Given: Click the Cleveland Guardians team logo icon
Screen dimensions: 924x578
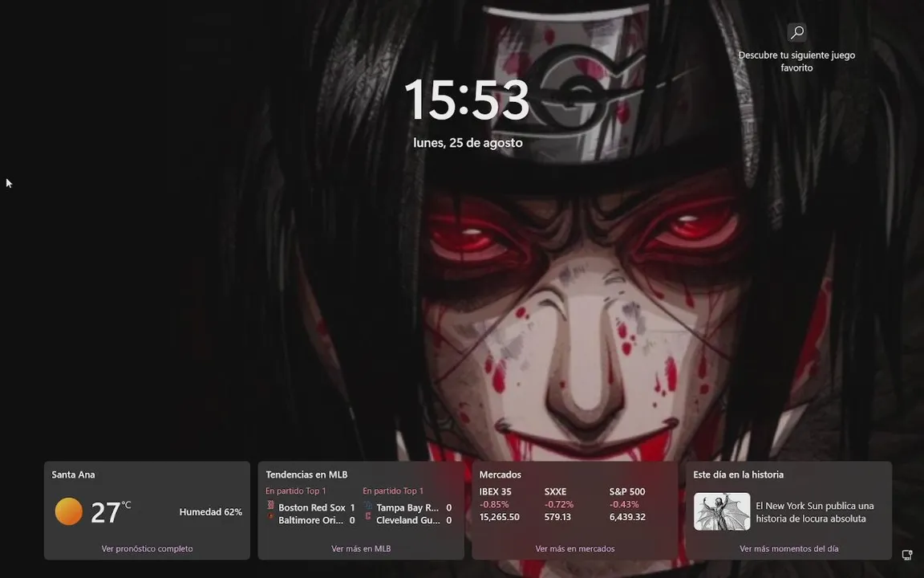Looking at the screenshot, I should [x=367, y=517].
